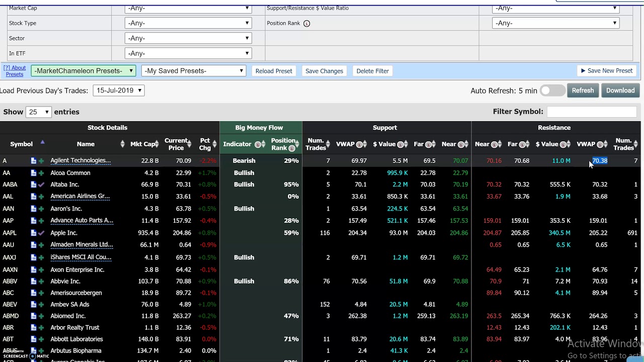Open the document icon for ABR
The height and width of the screenshot is (362, 644).
tap(34, 328)
